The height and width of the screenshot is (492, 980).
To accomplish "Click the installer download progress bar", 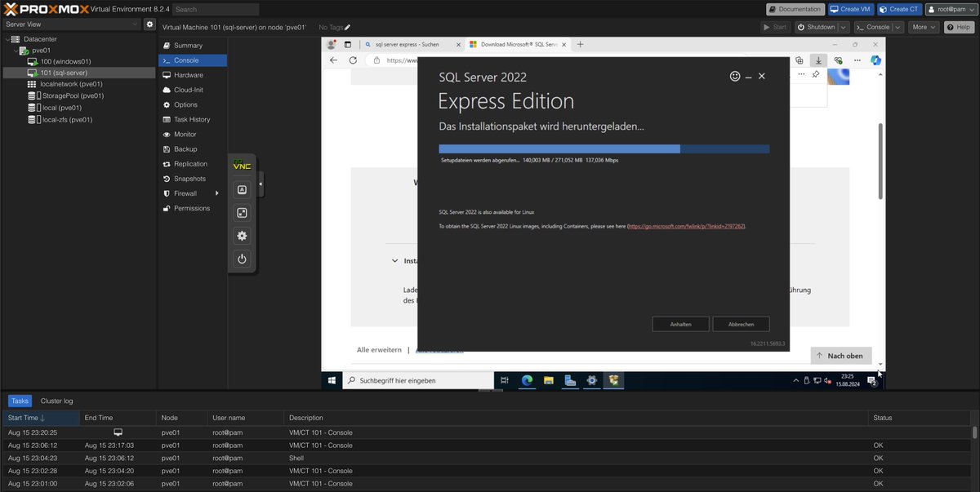I will click(604, 149).
